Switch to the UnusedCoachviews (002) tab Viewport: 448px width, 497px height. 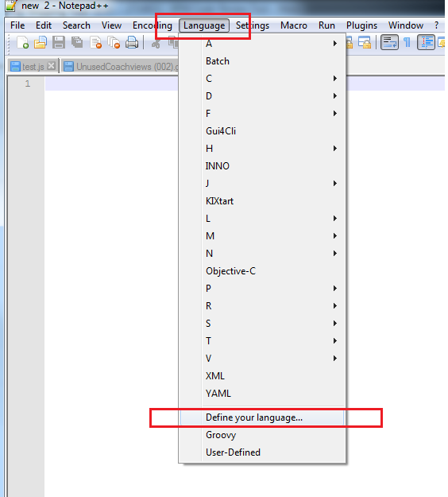click(x=120, y=67)
